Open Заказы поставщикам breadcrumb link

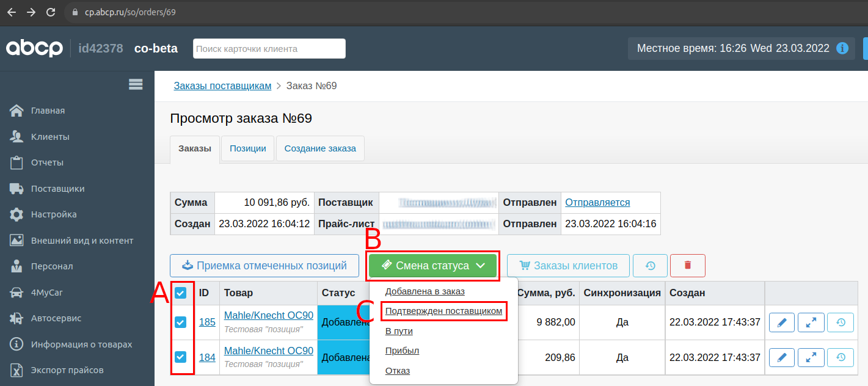222,86
